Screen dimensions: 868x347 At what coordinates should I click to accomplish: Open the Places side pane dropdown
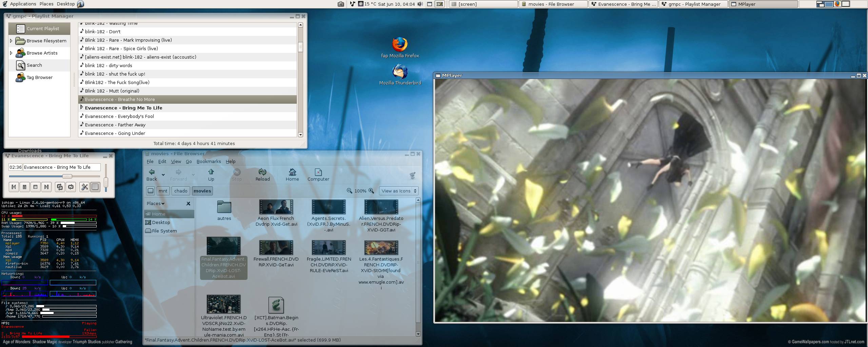(x=156, y=204)
